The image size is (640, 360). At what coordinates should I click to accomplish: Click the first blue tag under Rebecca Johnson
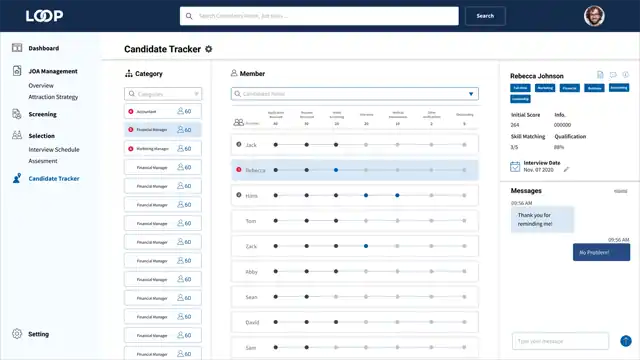(x=520, y=88)
